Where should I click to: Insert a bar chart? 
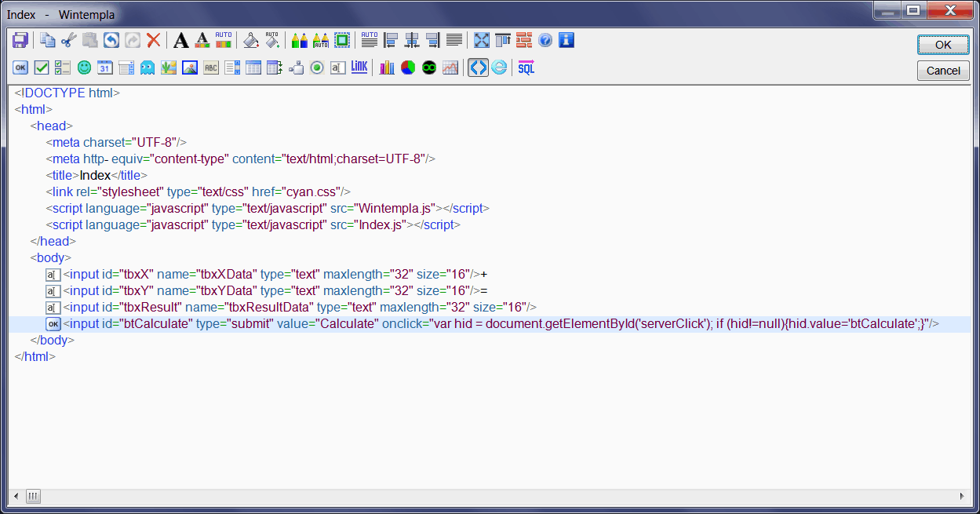click(387, 67)
